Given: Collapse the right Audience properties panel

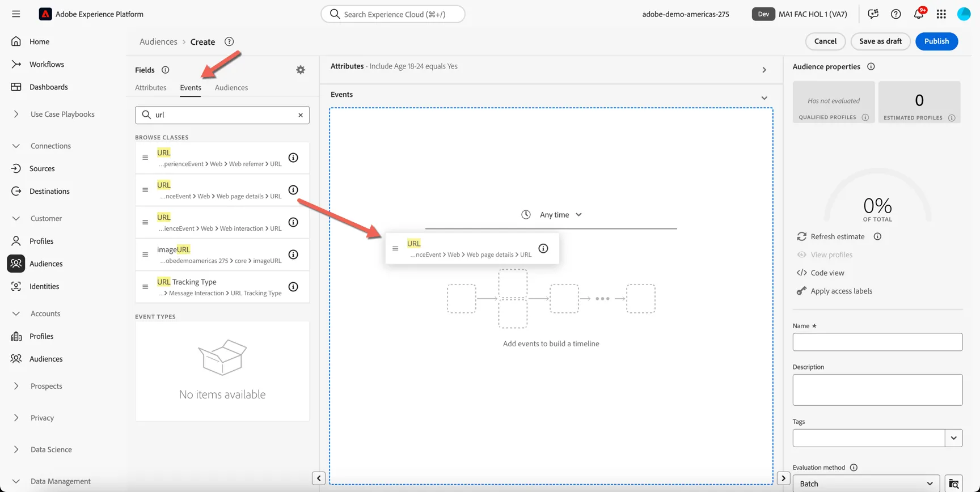Looking at the screenshot, I should click(x=784, y=478).
